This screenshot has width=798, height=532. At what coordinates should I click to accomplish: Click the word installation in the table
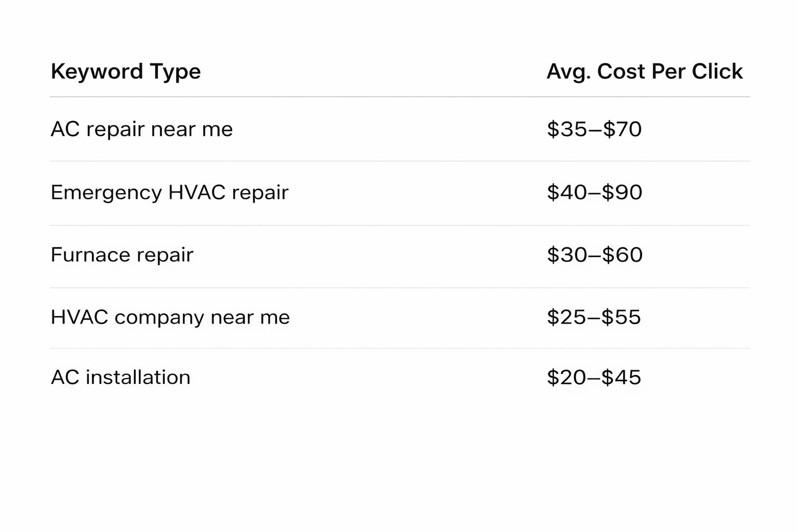tap(138, 378)
